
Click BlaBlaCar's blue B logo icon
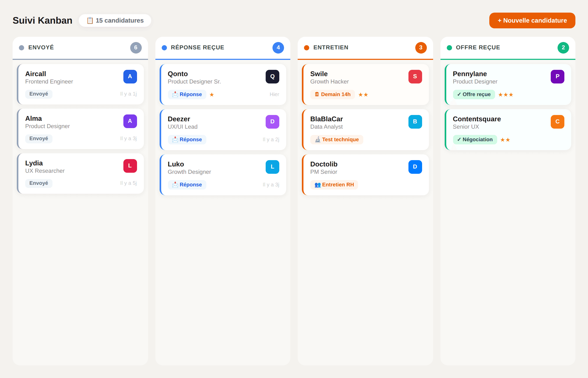point(415,122)
